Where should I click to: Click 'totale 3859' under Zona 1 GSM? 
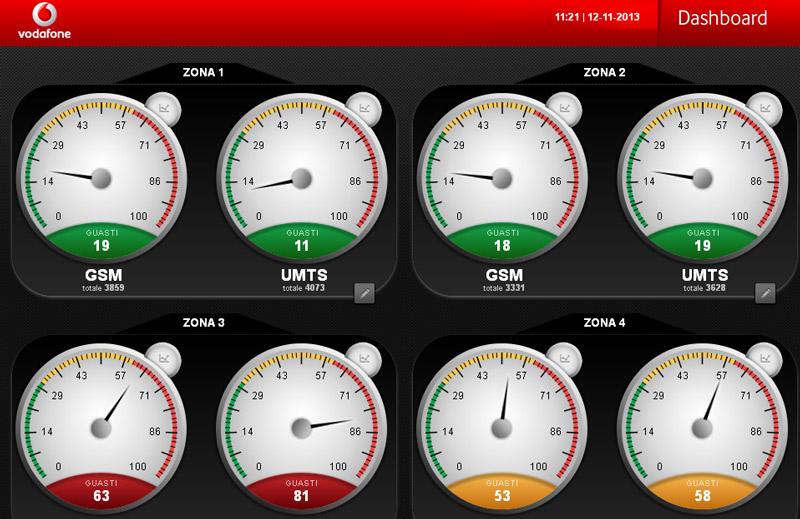coord(103,288)
